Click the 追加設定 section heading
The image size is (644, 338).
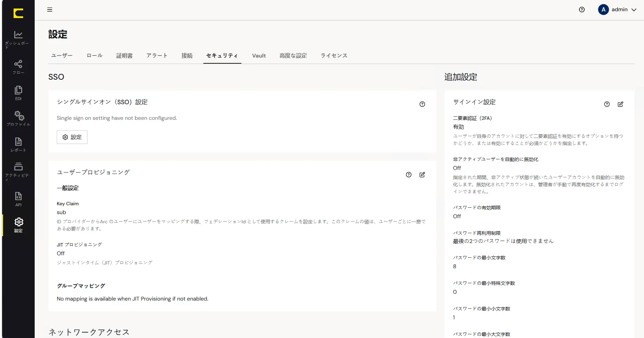pyautogui.click(x=461, y=77)
